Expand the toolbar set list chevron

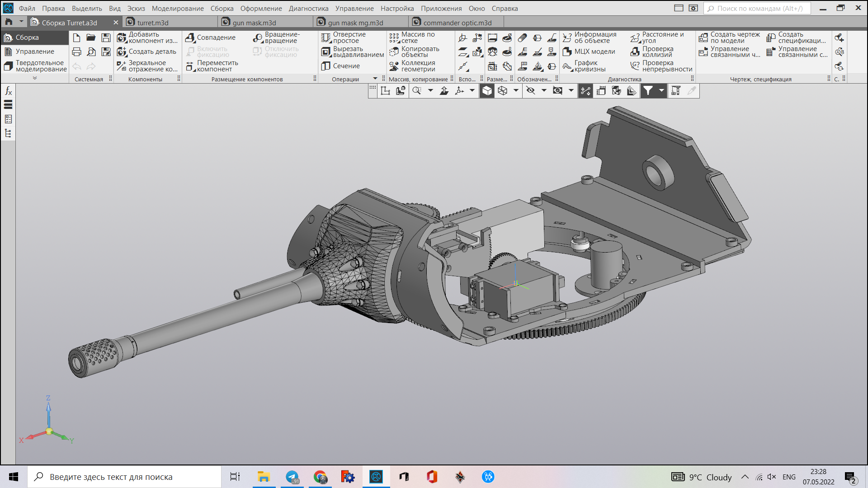click(x=35, y=78)
